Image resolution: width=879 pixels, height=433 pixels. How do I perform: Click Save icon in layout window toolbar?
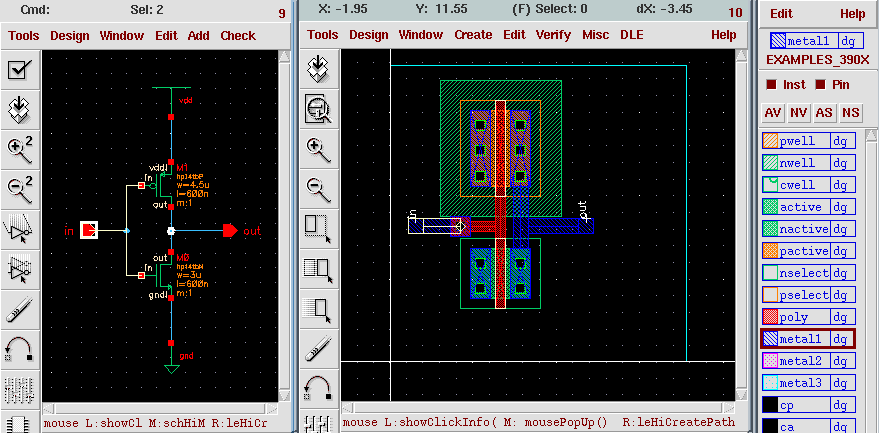pyautogui.click(x=319, y=70)
